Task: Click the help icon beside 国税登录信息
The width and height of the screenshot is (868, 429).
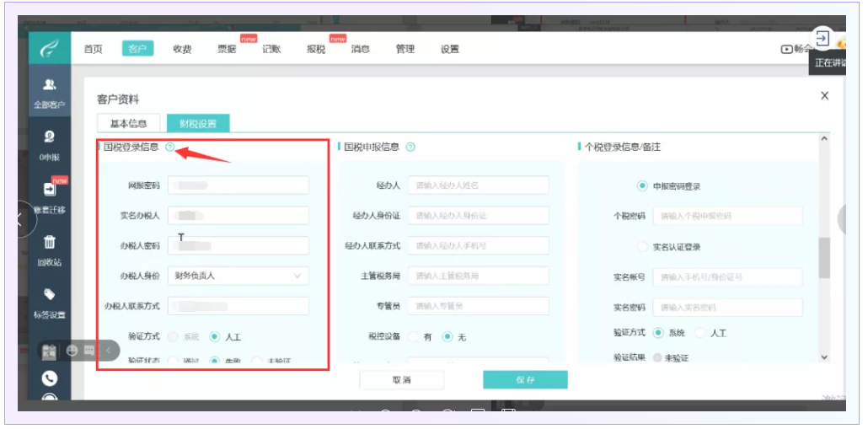Action: pos(169,147)
